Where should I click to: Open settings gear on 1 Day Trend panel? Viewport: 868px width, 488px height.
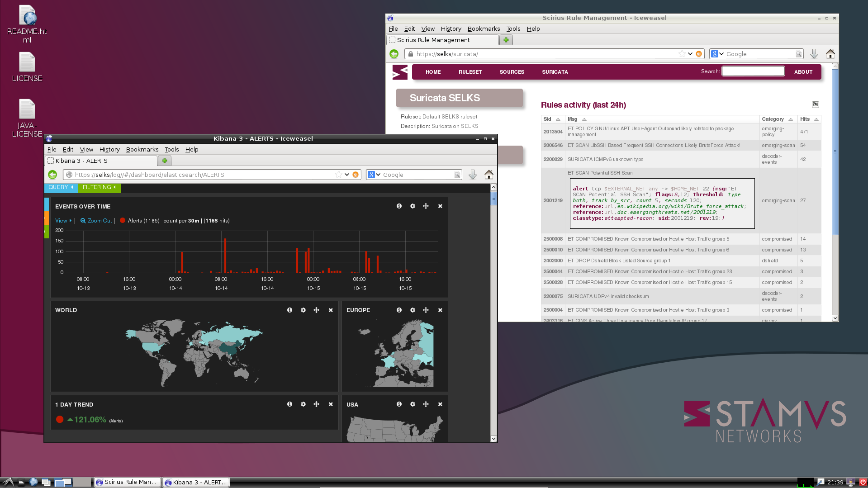(303, 404)
